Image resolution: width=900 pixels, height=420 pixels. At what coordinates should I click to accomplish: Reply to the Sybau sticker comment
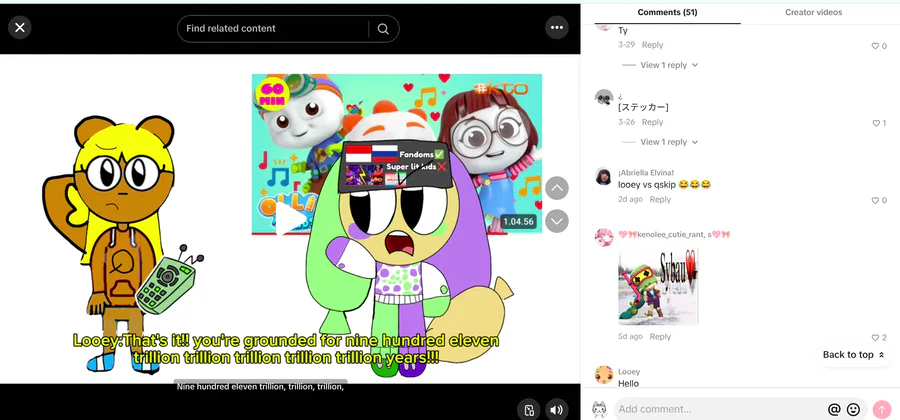(660, 337)
